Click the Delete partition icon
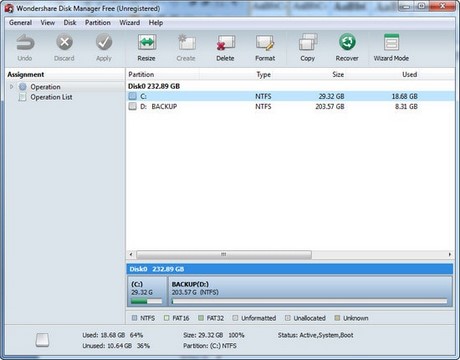Viewport: 460px width, 360px height. [225, 43]
